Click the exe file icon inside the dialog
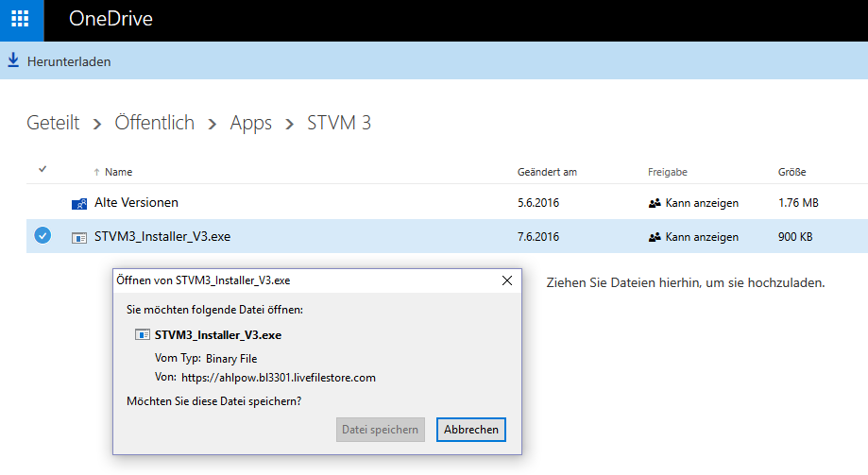Screen dimensions: 868x475 [x=144, y=334]
